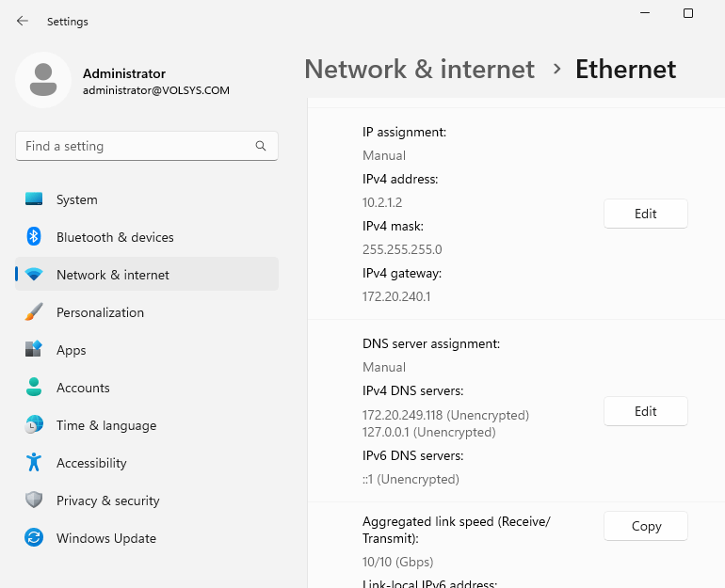Click the Bluetooth & devices icon
725x588 pixels.
point(34,237)
